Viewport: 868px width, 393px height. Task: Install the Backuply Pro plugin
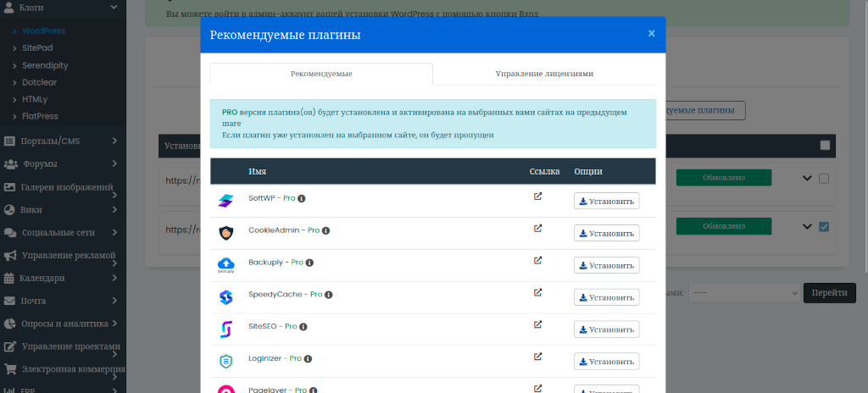click(x=607, y=265)
